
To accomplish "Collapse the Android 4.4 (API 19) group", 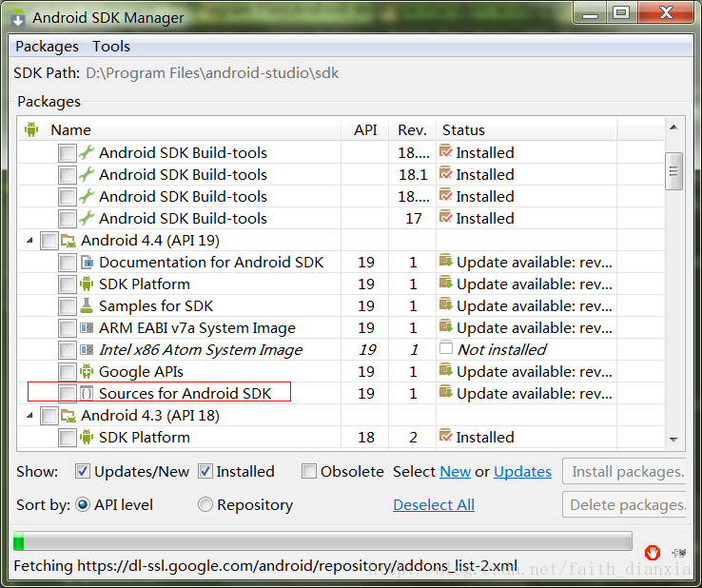I will (29, 241).
